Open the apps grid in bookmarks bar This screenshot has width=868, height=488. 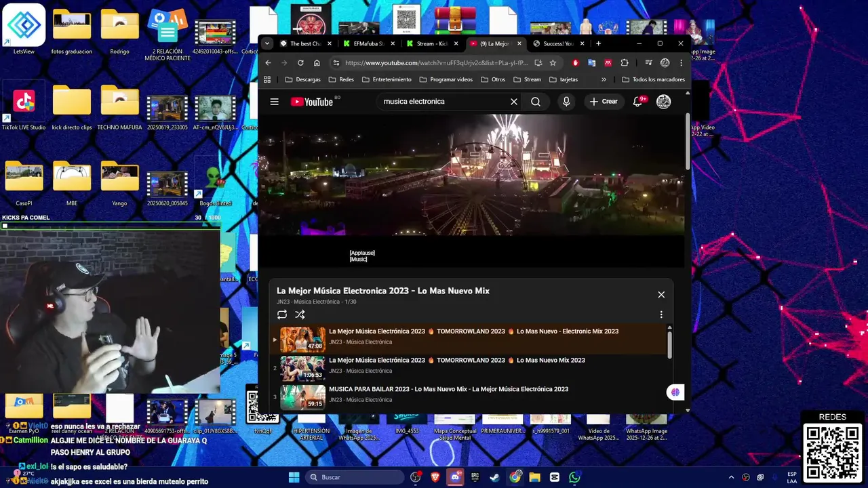click(x=267, y=79)
